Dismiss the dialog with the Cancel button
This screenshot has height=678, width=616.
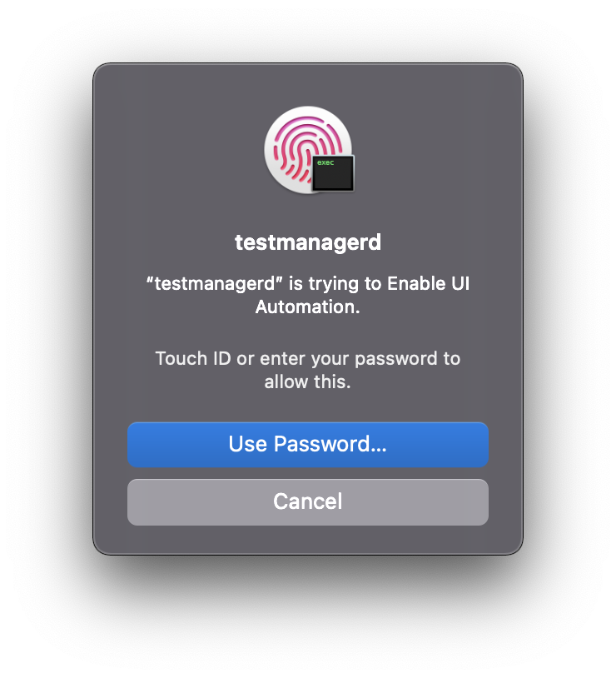pyautogui.click(x=308, y=502)
